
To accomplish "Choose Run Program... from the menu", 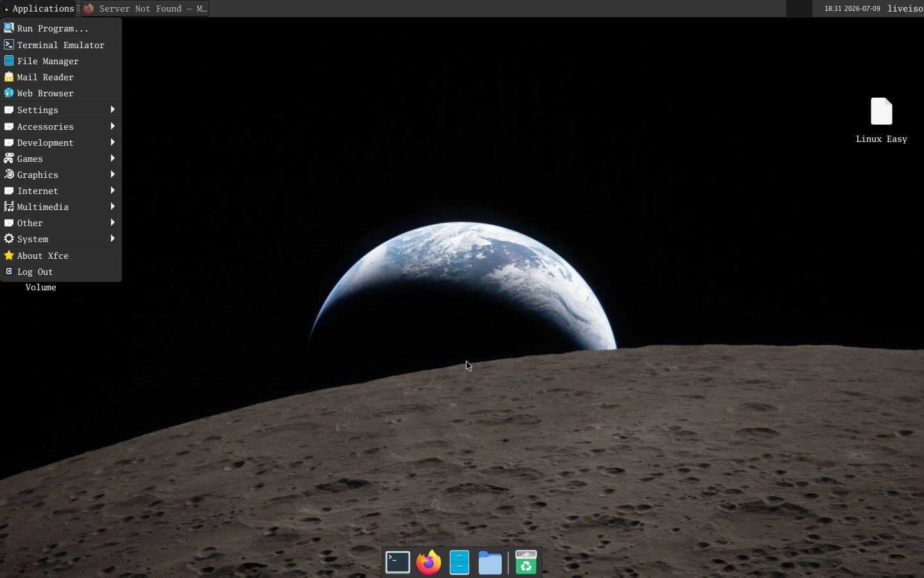I will [x=61, y=28].
